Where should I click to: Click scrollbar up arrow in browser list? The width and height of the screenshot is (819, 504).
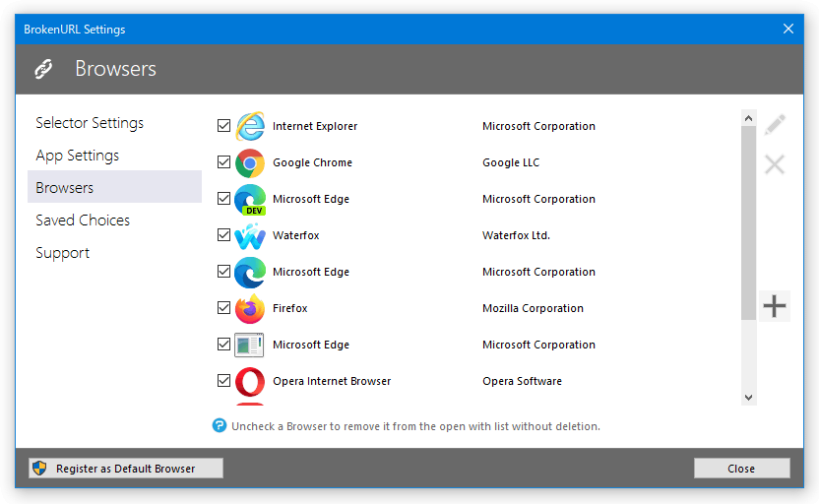click(x=748, y=118)
